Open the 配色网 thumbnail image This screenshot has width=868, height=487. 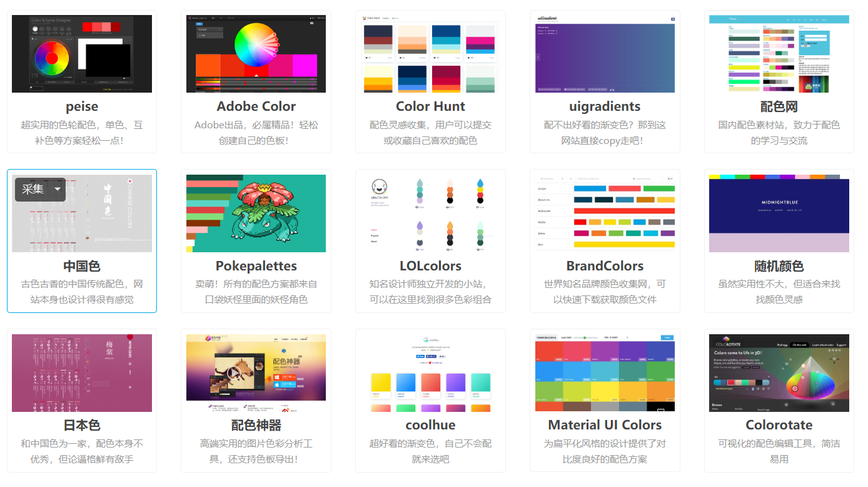point(779,54)
